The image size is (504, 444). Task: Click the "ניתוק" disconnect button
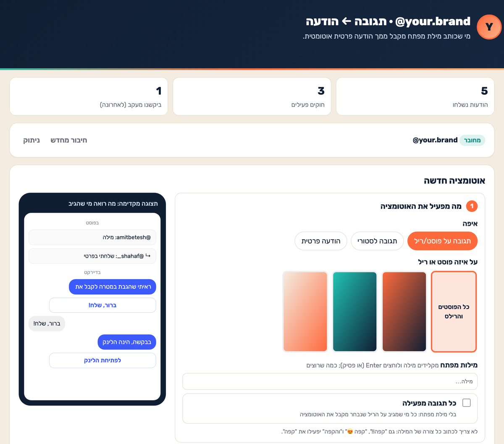[31, 140]
